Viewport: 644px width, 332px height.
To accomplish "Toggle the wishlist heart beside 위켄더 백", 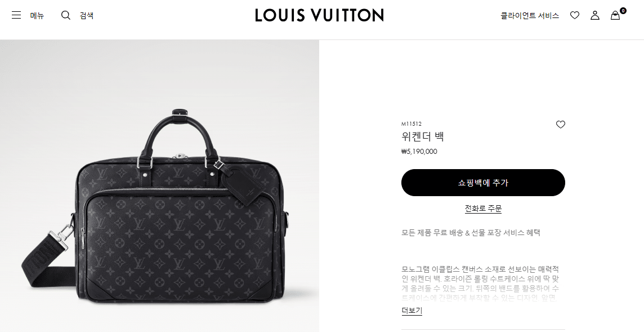I will pos(560,124).
